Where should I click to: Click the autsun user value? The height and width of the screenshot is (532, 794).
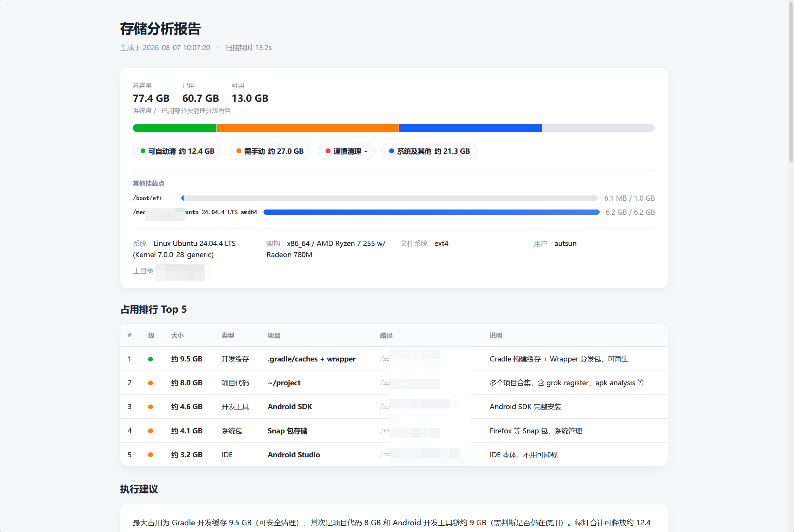tap(565, 244)
